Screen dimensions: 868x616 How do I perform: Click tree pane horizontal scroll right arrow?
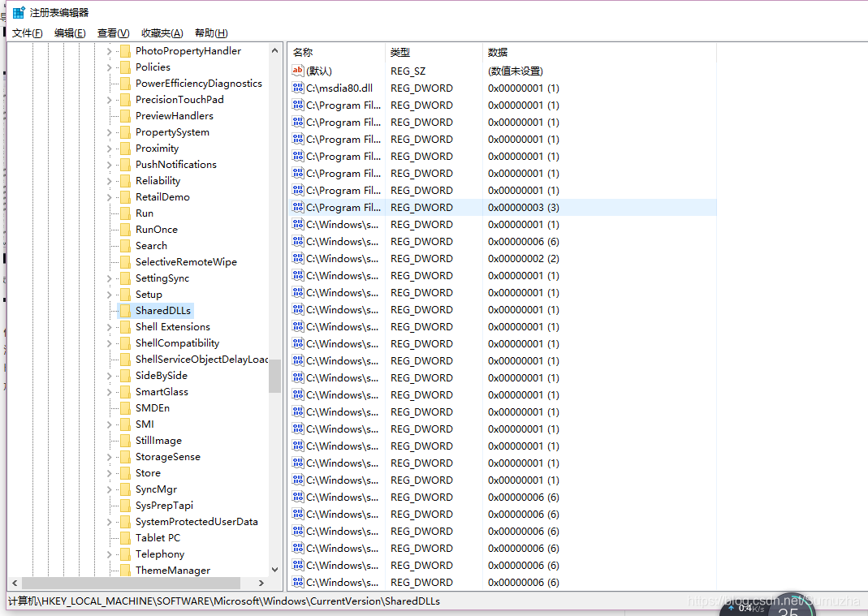tap(261, 583)
